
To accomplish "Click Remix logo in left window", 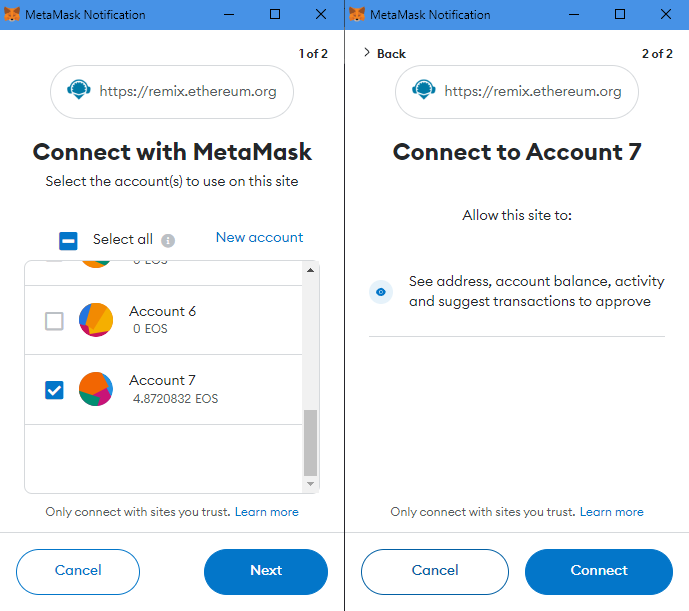I will tap(79, 90).
